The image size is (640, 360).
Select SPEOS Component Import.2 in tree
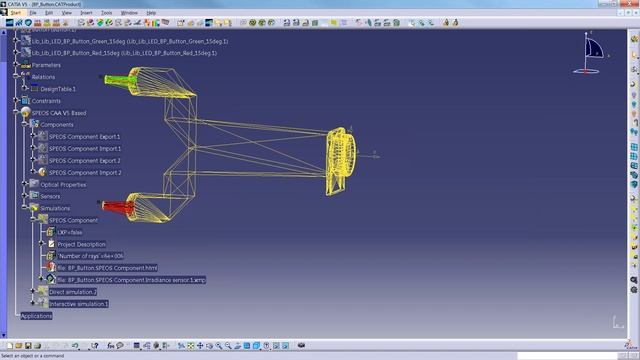coord(85,173)
